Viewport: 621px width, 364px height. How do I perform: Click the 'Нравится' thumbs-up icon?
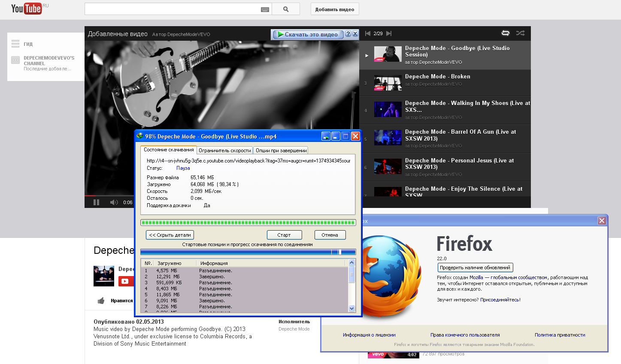pyautogui.click(x=101, y=301)
